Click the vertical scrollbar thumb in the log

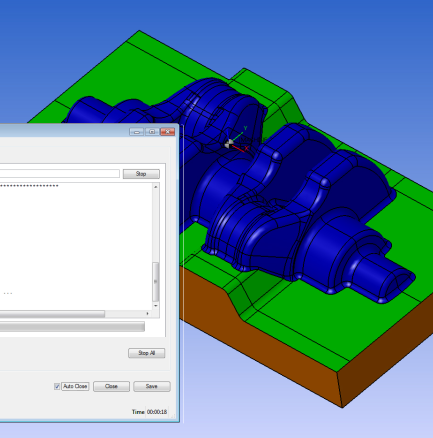pos(156,282)
